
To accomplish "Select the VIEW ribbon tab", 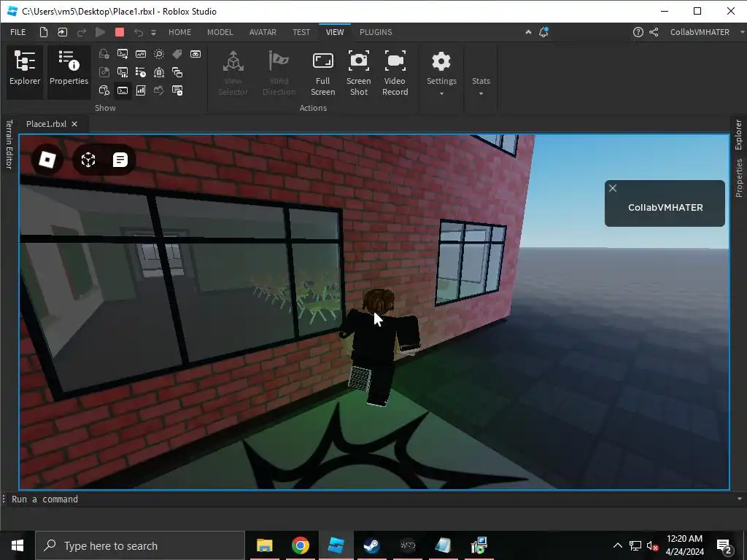I will [334, 32].
